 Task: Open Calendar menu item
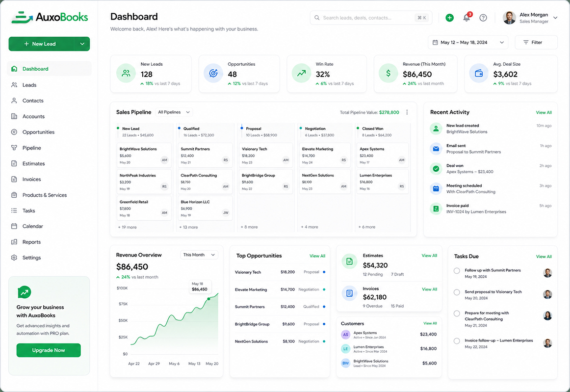pos(49,226)
